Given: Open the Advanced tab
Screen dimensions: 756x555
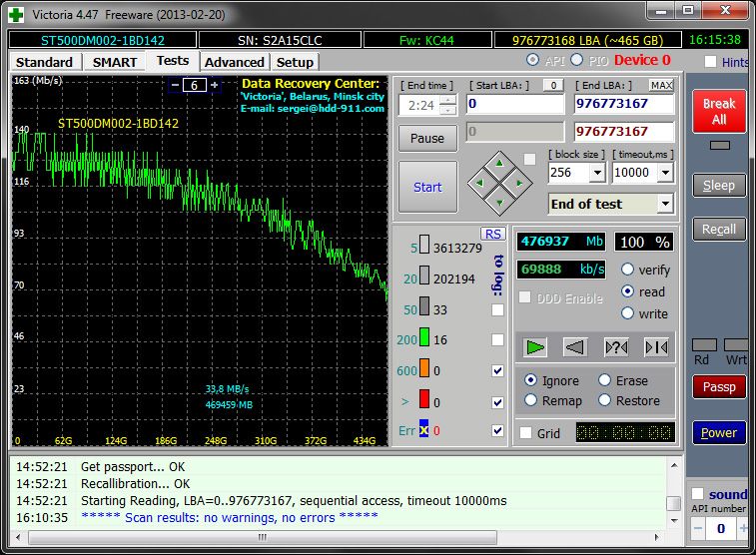Looking at the screenshot, I should [234, 62].
